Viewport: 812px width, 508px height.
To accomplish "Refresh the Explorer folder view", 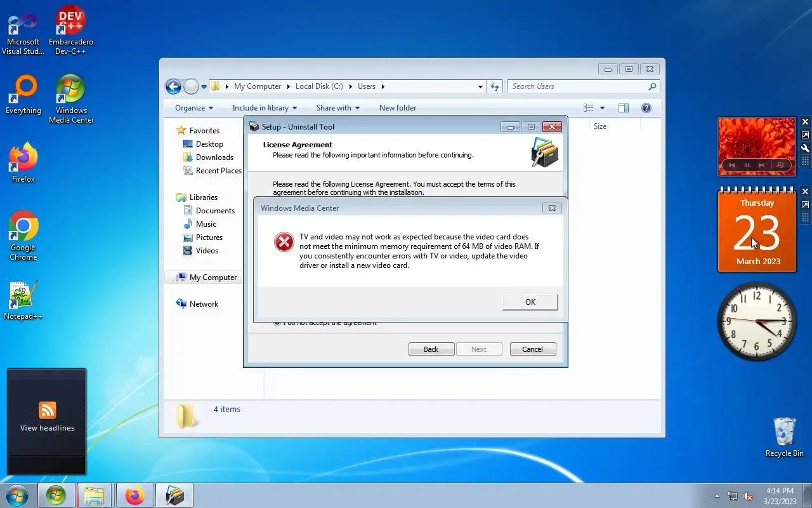I will coord(495,86).
